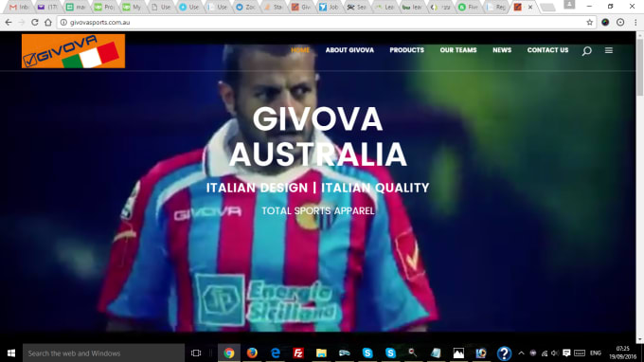Viewport: 644px width, 362px height.
Task: Open the Task View icon on taskbar
Action: pos(196,353)
